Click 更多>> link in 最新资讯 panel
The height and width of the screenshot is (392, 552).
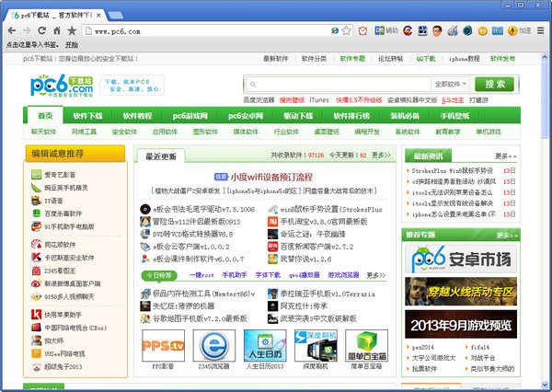pyautogui.click(x=505, y=156)
